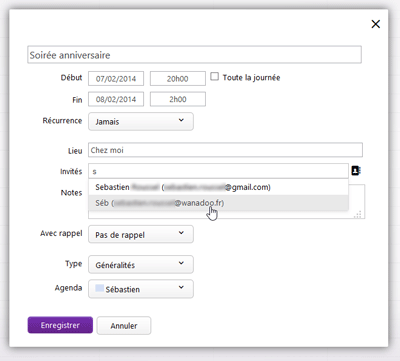The height and width of the screenshot is (361, 400).
Task: Click the Fin time field 2h00
Action: [x=178, y=99]
